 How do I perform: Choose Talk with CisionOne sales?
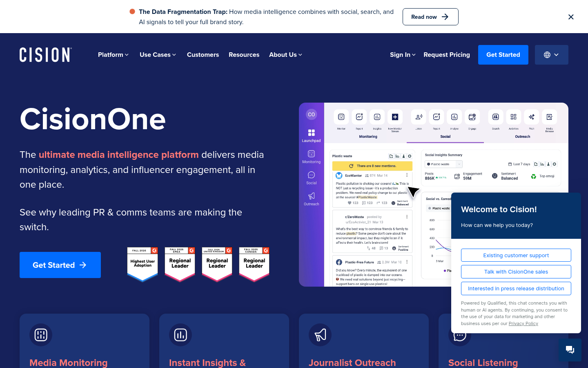516,272
